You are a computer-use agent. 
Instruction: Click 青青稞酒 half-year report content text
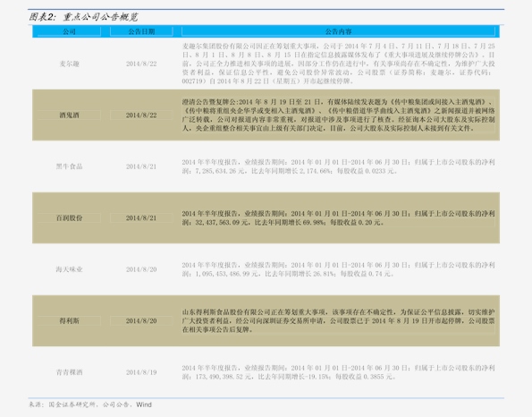pyautogui.click(x=338, y=372)
